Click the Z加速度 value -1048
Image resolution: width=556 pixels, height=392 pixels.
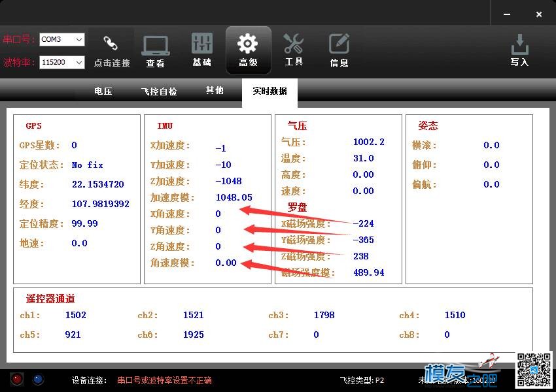(229, 181)
